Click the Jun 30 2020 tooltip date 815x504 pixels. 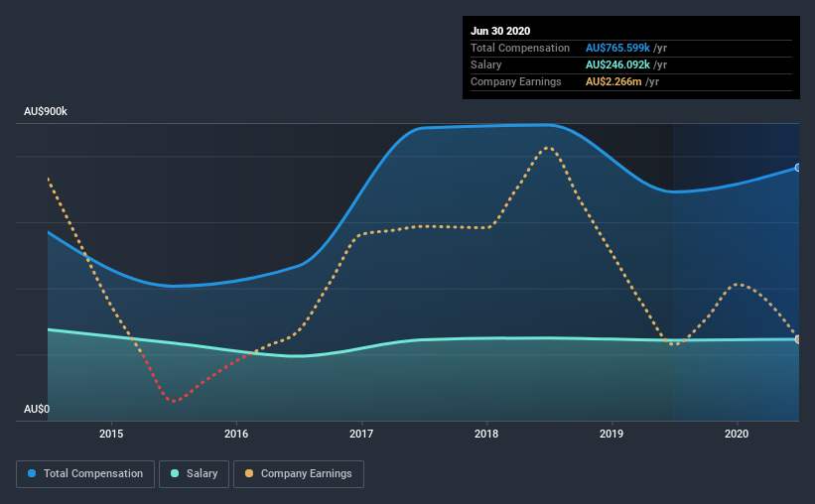point(500,31)
